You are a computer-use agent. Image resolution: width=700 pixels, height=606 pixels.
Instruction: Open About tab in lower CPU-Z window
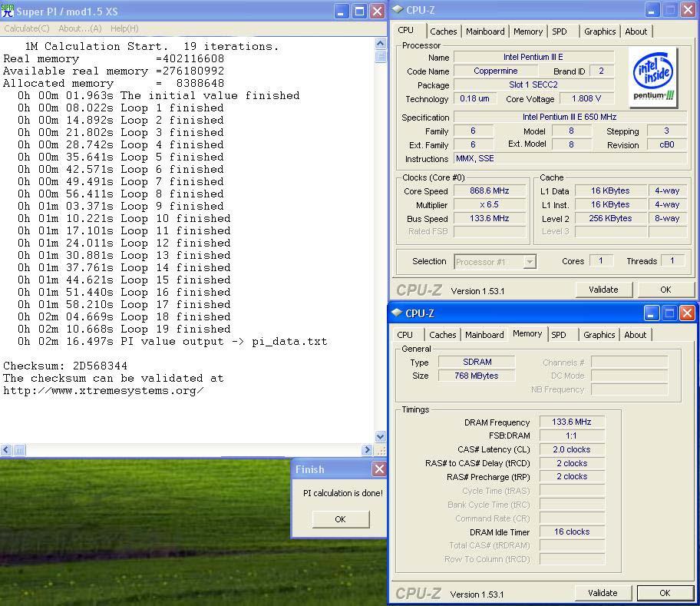pos(636,334)
